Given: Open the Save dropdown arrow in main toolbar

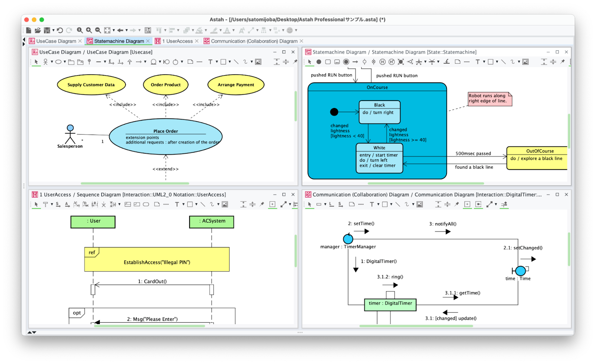Looking at the screenshot, I should [x=53, y=30].
